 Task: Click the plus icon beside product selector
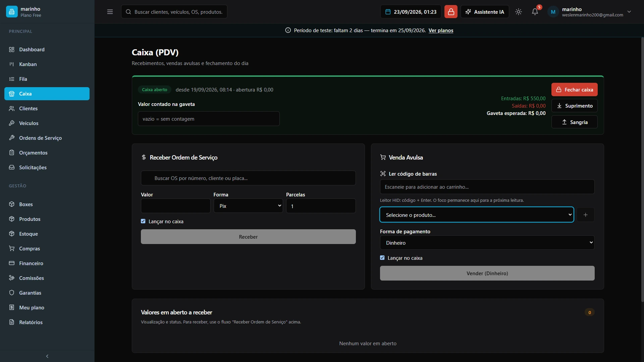coord(585,215)
